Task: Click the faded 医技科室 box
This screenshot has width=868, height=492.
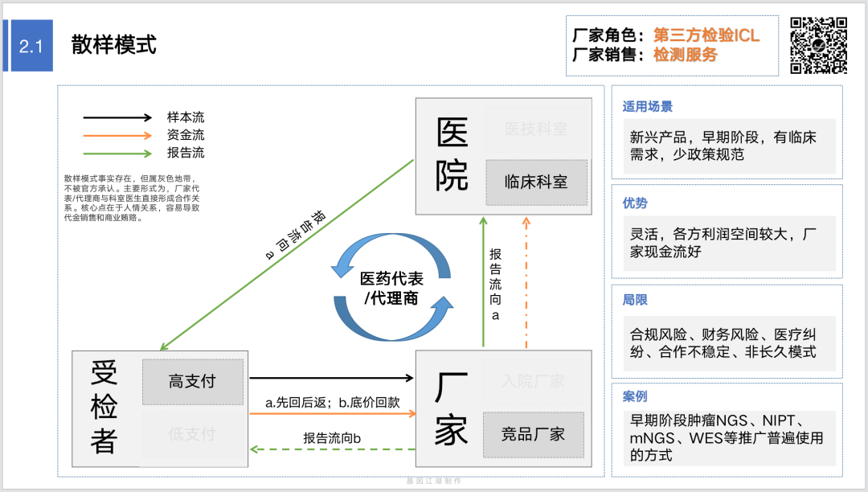Action: pos(536,129)
